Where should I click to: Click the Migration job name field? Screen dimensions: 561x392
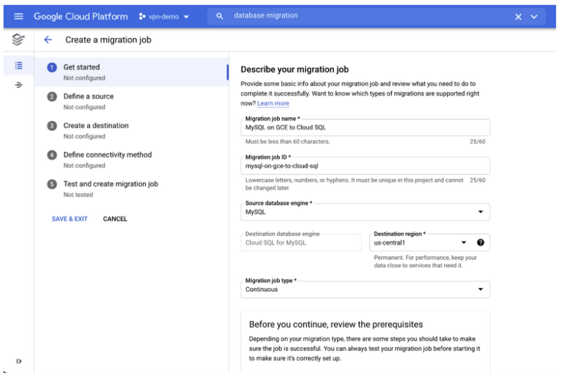pyautogui.click(x=365, y=128)
